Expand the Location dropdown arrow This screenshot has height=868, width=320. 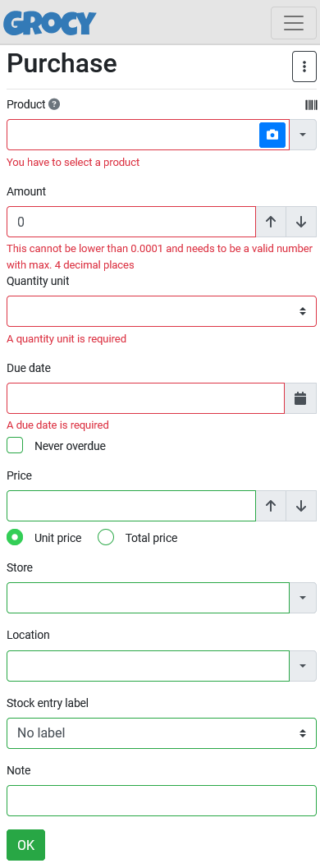tap(303, 666)
